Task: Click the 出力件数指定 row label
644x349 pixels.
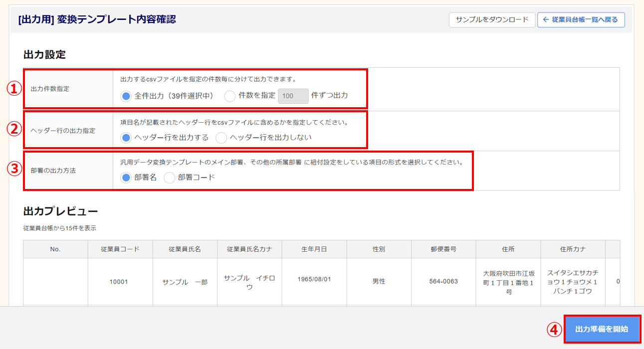Action: 50,89
